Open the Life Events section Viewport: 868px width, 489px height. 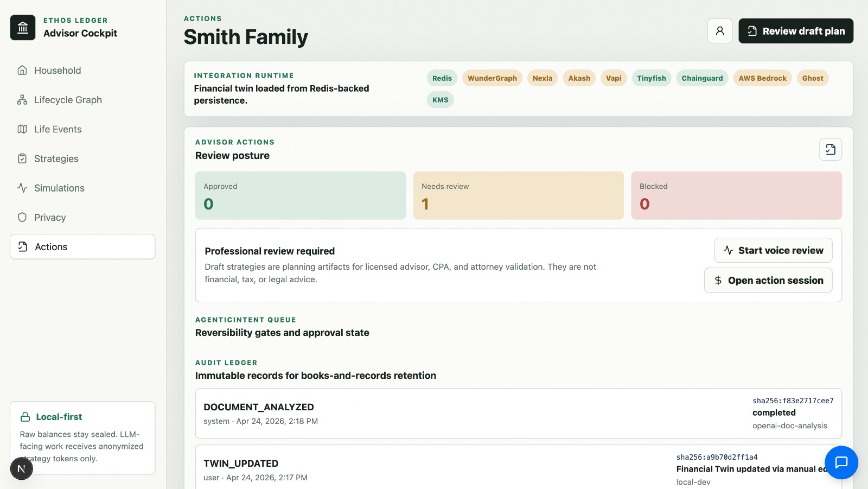coord(58,129)
